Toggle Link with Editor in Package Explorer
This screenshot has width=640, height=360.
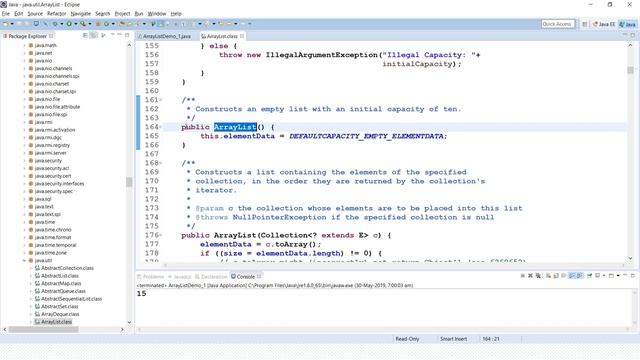tap(93, 36)
